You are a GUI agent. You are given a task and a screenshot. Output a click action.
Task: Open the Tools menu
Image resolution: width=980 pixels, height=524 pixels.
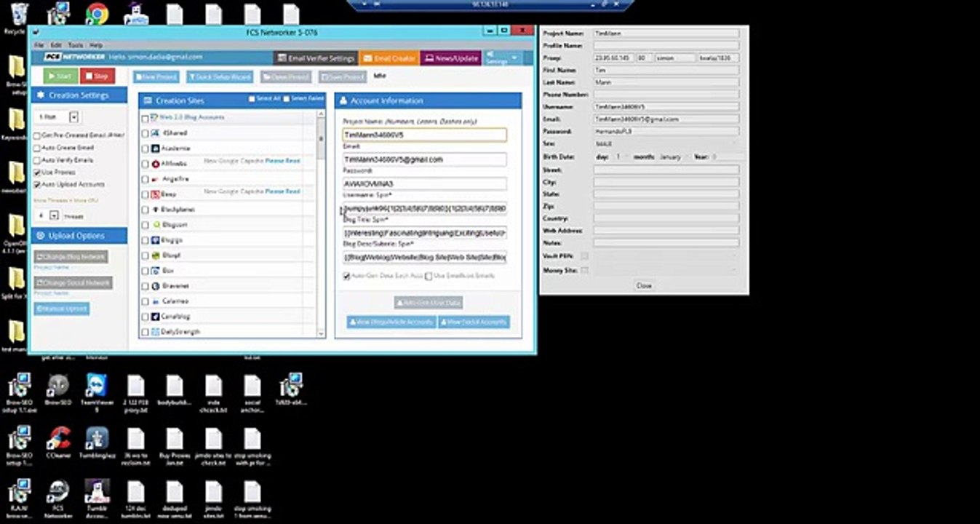[75, 45]
